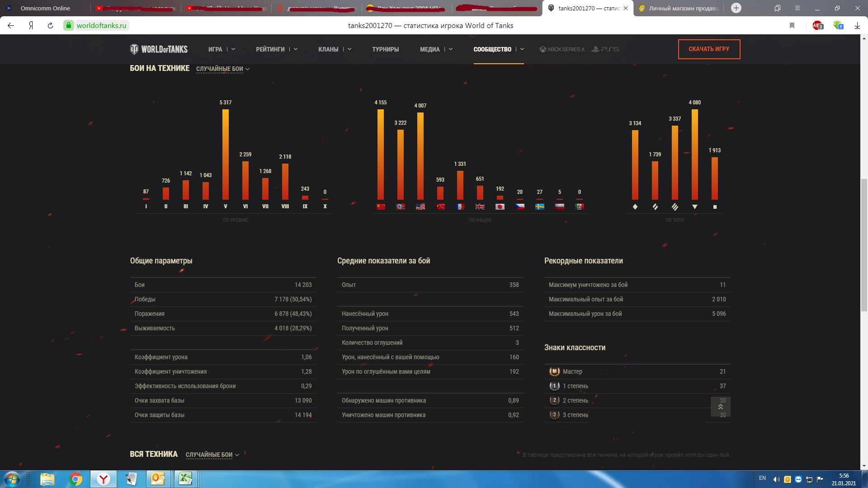The height and width of the screenshot is (488, 868).
Task: Click the Sweden flag in nation chart
Action: coord(540,206)
